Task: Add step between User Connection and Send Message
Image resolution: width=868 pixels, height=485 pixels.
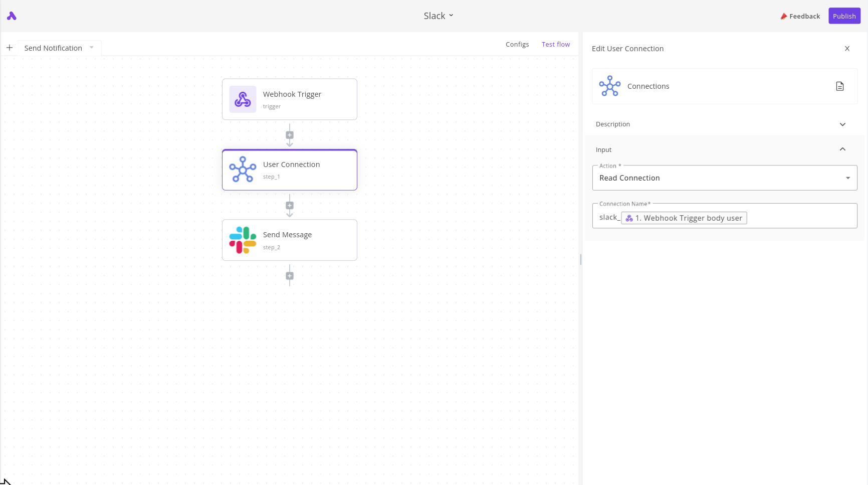Action: tap(290, 206)
